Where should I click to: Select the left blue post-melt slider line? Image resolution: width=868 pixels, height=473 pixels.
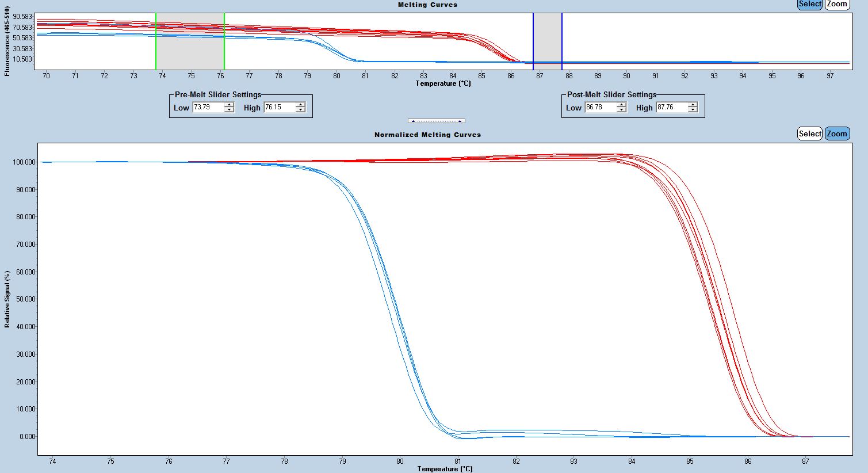[533, 40]
